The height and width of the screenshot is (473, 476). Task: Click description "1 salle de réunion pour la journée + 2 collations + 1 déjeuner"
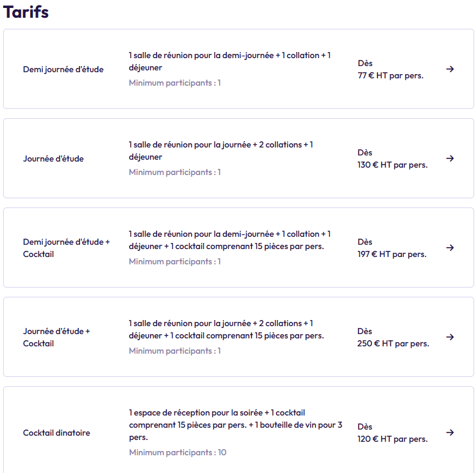pyautogui.click(x=220, y=151)
